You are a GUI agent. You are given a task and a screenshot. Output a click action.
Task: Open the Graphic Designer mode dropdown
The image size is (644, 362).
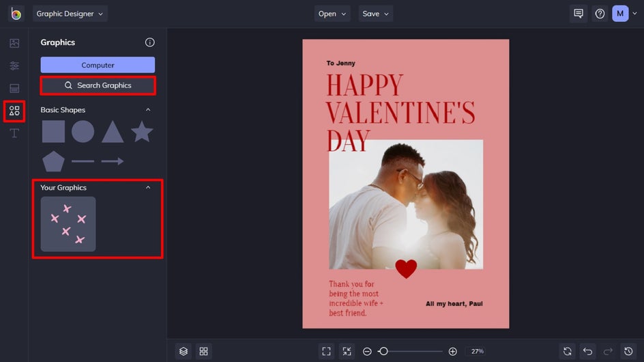[70, 14]
